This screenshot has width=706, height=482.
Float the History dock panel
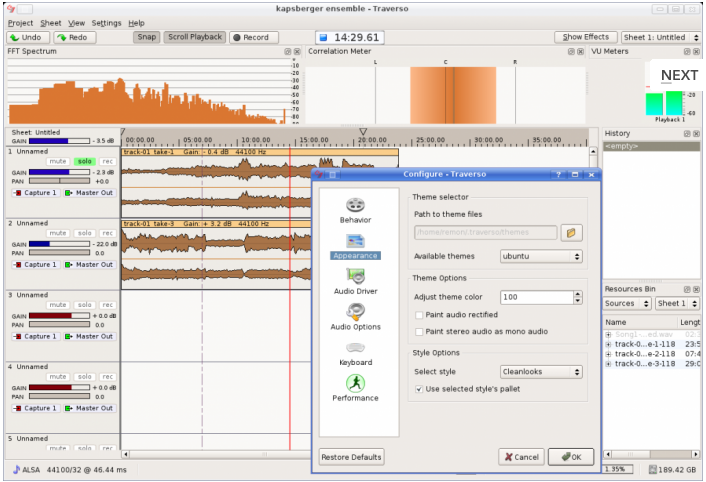687,134
